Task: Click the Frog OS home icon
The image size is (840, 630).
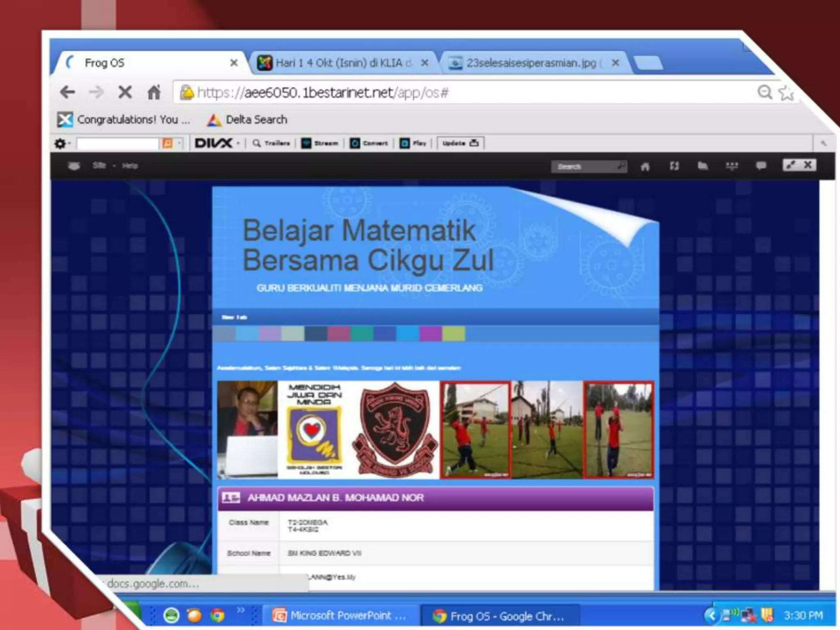Action: tap(645, 167)
